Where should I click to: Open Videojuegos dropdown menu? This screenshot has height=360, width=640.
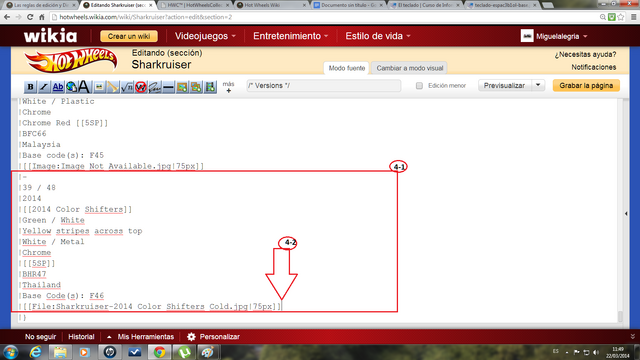205,36
